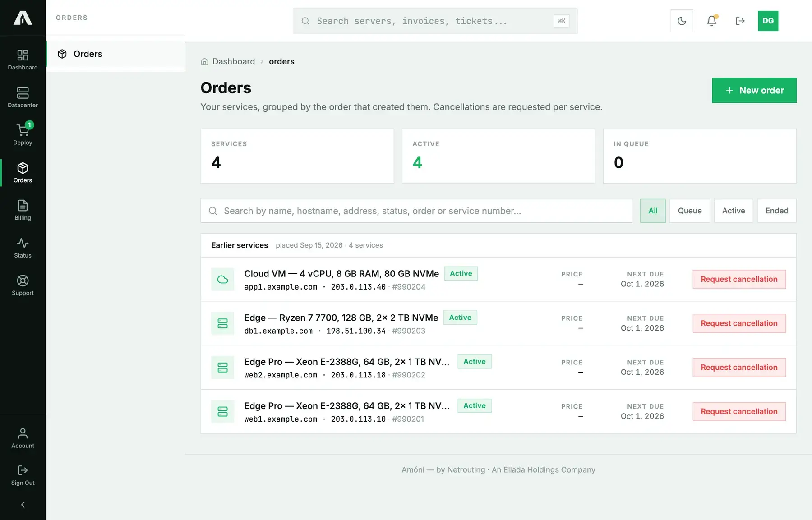The image size is (812, 520).
Task: Open the Deploy cart in the sidebar
Action: tap(23, 135)
